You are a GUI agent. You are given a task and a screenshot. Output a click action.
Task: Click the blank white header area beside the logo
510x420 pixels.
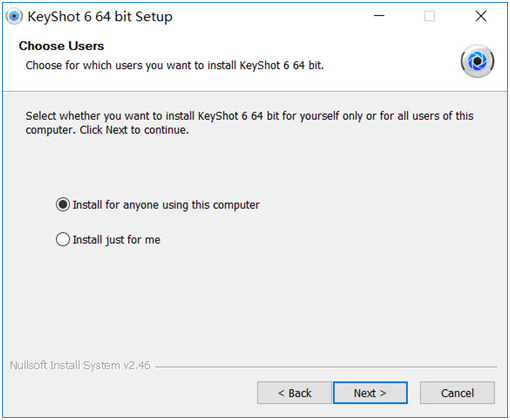390,47
